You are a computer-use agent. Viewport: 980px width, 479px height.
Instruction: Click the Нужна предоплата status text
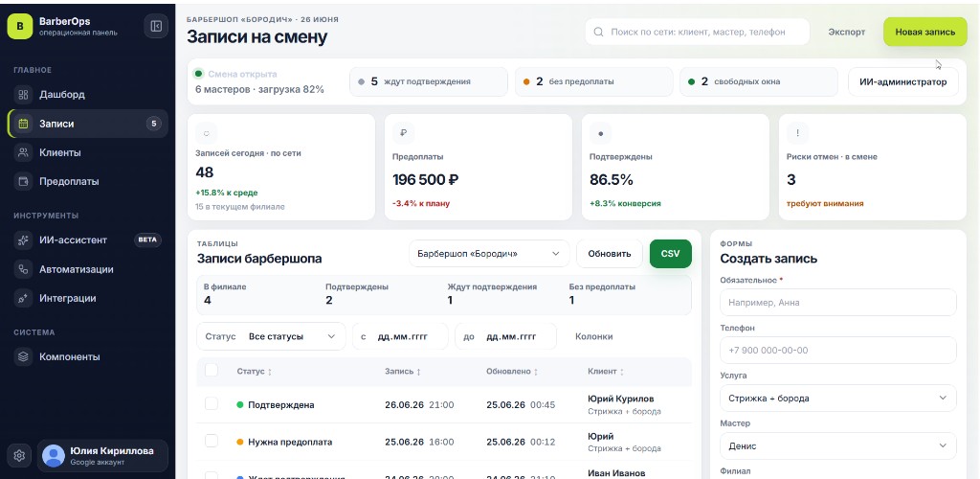(x=290, y=442)
